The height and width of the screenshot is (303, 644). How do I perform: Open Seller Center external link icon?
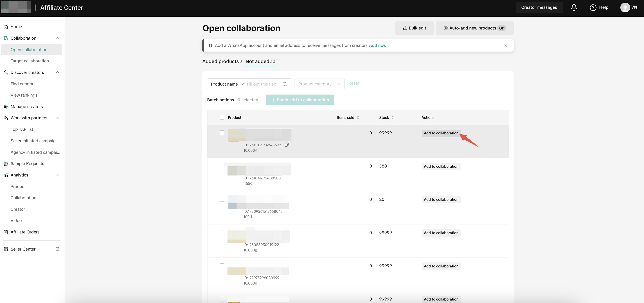(x=58, y=249)
